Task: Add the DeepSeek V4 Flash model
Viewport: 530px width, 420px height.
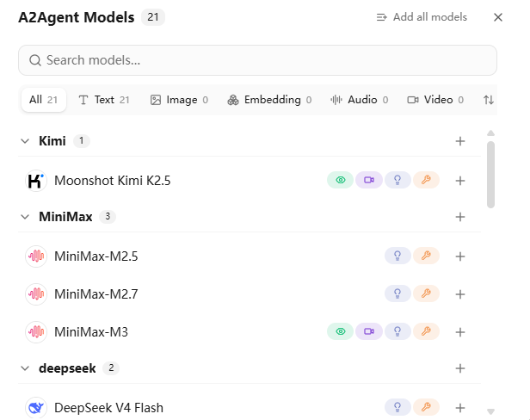Action: (460, 408)
